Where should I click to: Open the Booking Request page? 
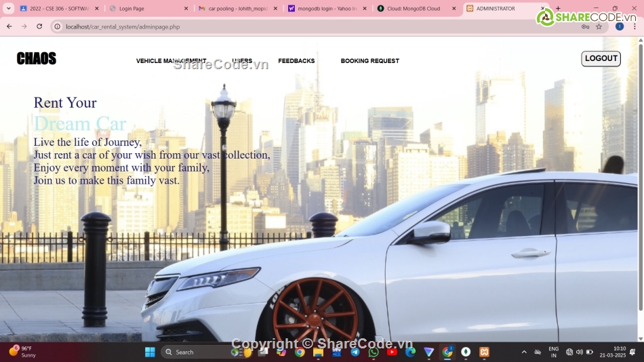tap(369, 61)
